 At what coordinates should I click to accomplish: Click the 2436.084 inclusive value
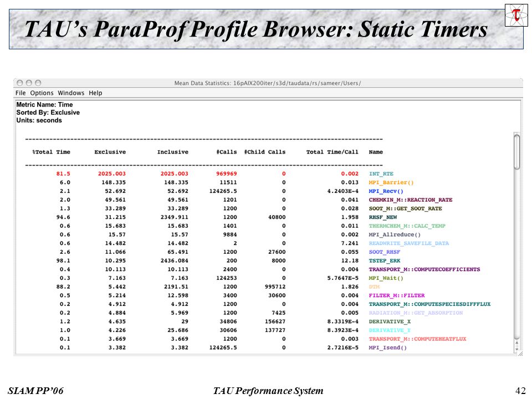175,261
